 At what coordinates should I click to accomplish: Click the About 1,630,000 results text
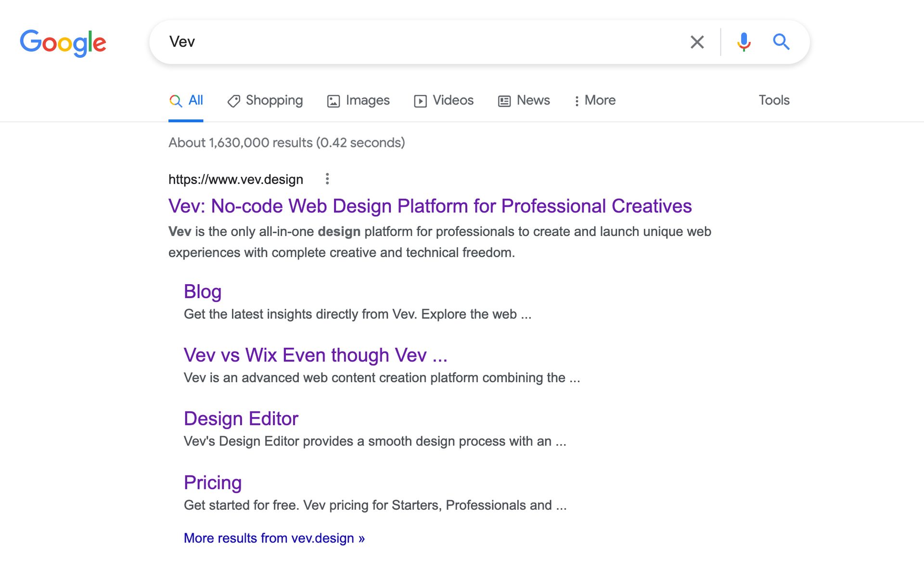pos(287,143)
